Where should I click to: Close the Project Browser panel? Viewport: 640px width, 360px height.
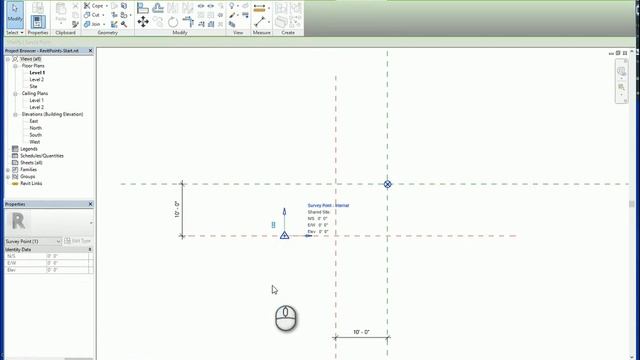tap(90, 51)
